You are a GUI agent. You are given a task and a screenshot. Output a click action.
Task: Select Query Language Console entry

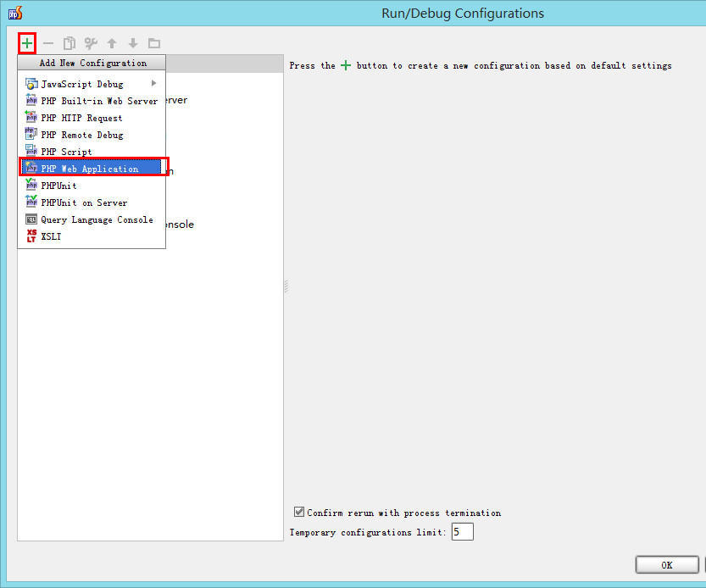click(x=92, y=219)
